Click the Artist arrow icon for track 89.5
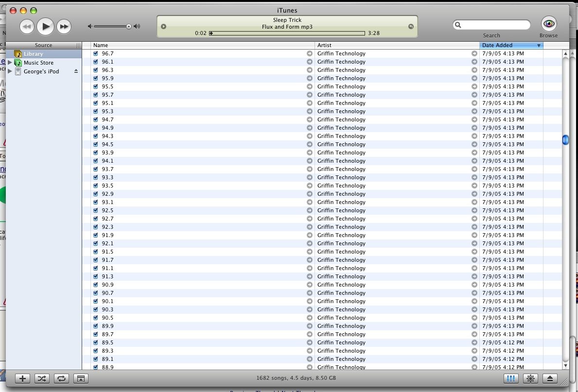The image size is (578, 392). coord(474,342)
